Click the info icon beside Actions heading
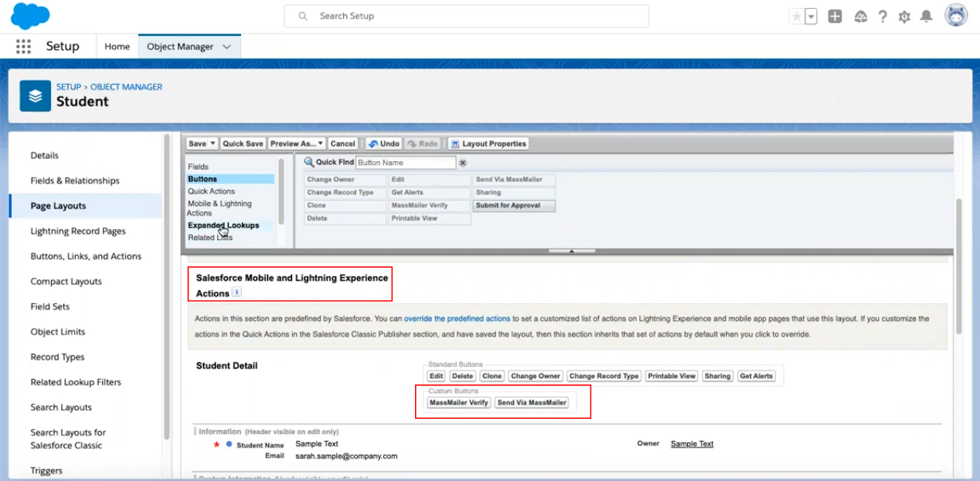Image resolution: width=980 pixels, height=481 pixels. pos(237,294)
